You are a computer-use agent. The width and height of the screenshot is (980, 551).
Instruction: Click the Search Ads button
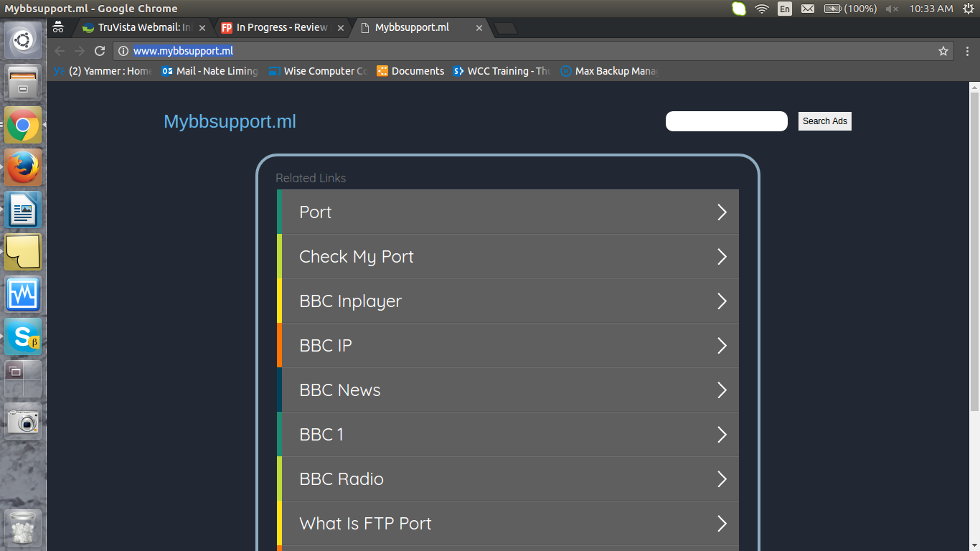pos(825,121)
